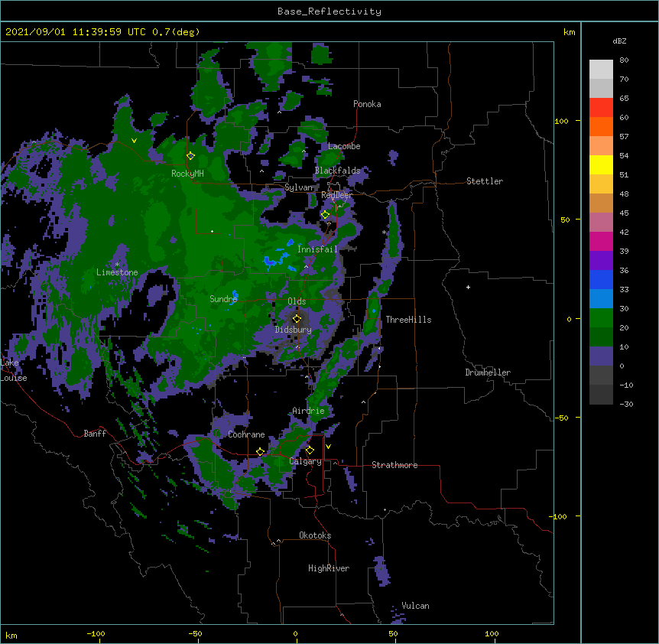Click the Sundre town label
The height and width of the screenshot is (644, 659).
(223, 299)
